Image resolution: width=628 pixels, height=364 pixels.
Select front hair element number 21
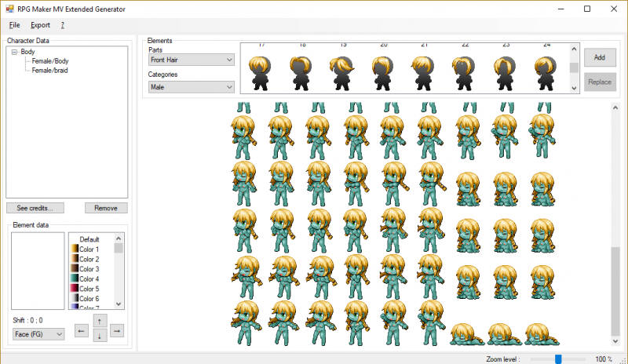coord(423,73)
